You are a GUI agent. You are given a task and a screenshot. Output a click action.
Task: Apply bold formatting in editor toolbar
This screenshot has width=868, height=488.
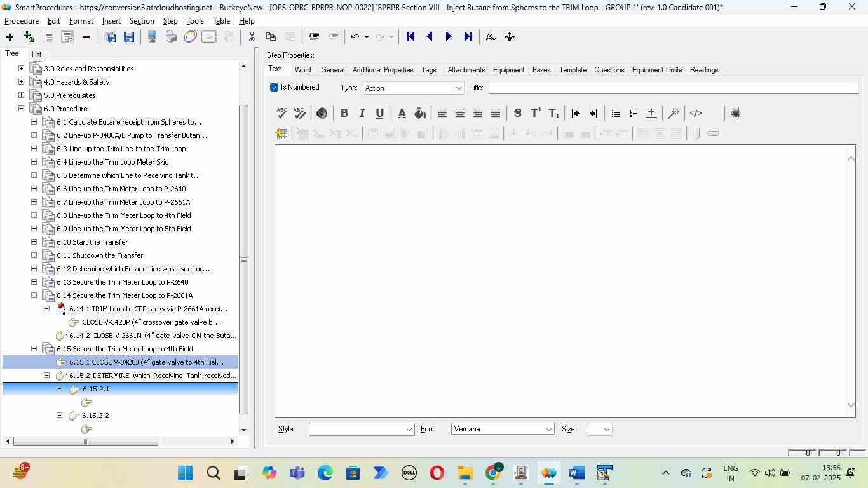click(x=344, y=113)
